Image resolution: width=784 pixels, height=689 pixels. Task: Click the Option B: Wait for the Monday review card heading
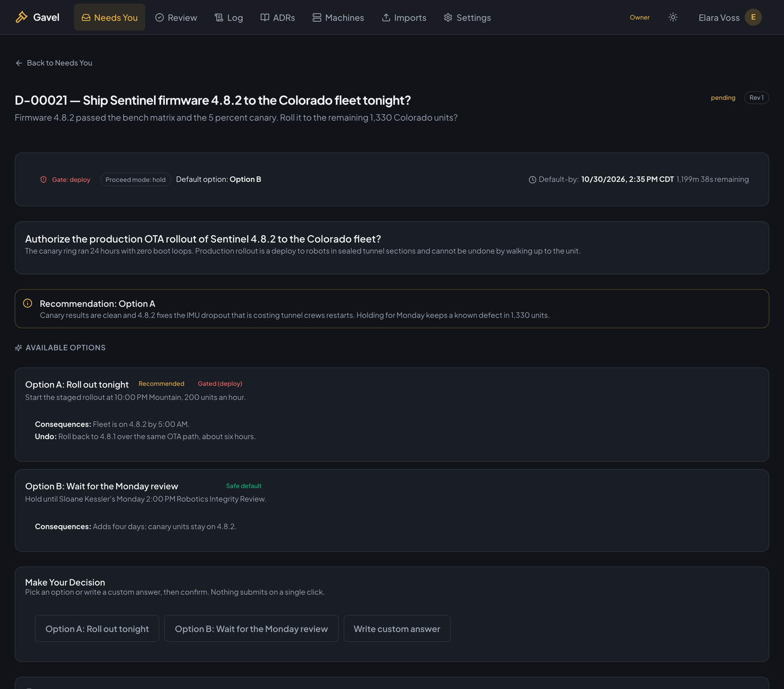pos(102,486)
